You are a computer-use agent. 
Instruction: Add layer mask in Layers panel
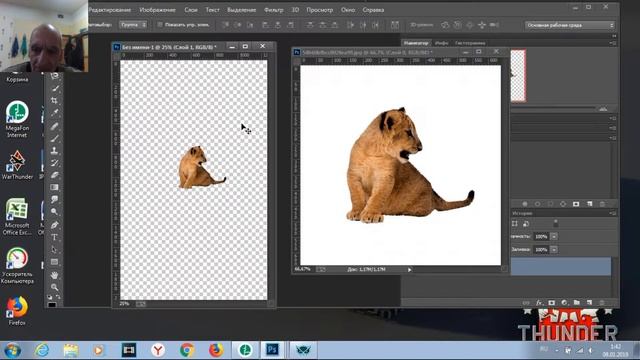coord(552,303)
